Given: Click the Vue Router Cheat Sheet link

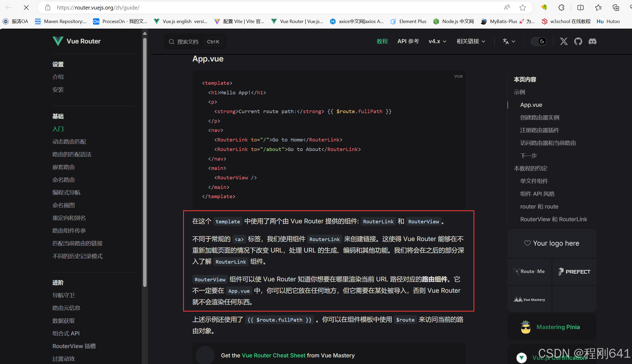Looking at the screenshot, I should pos(273,355).
